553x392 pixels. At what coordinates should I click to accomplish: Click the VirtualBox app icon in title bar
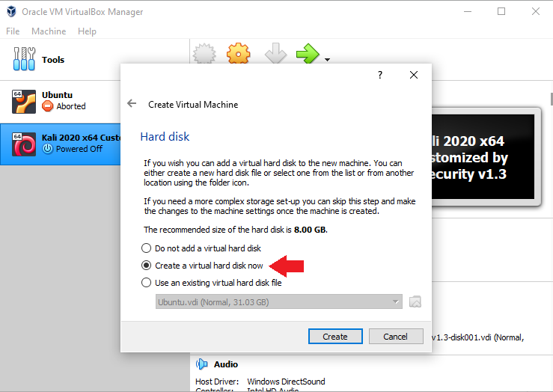pos(12,12)
